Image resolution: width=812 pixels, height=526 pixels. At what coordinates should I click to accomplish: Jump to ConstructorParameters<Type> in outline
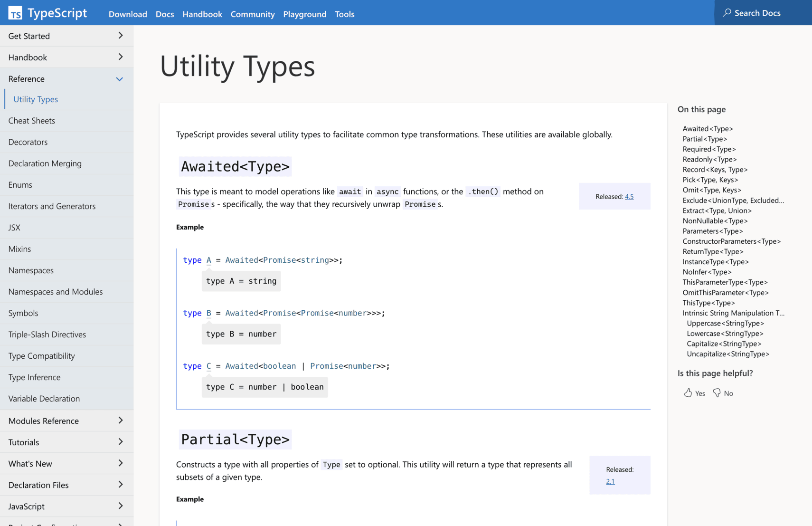coord(731,241)
